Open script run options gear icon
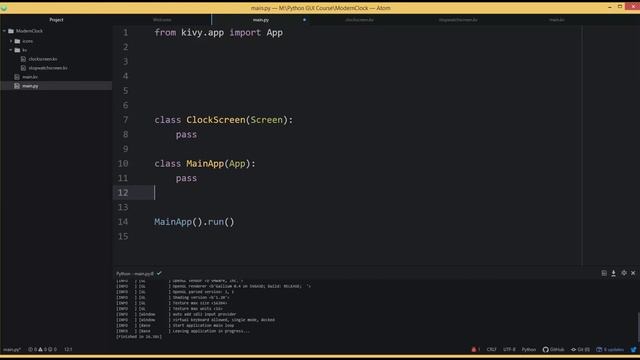 coord(624,273)
